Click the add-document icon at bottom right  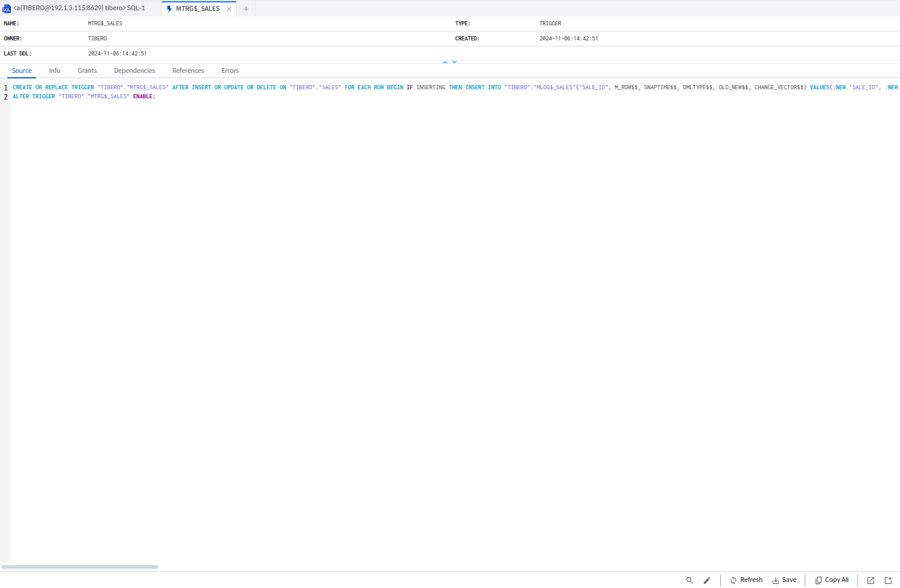(x=888, y=580)
